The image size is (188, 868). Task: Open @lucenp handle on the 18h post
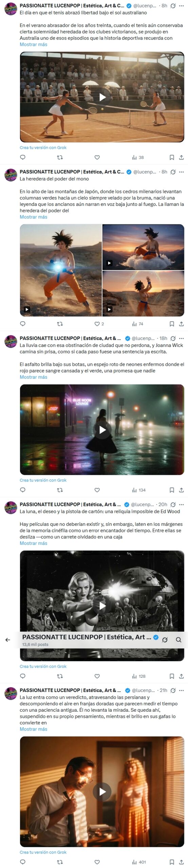point(143,338)
